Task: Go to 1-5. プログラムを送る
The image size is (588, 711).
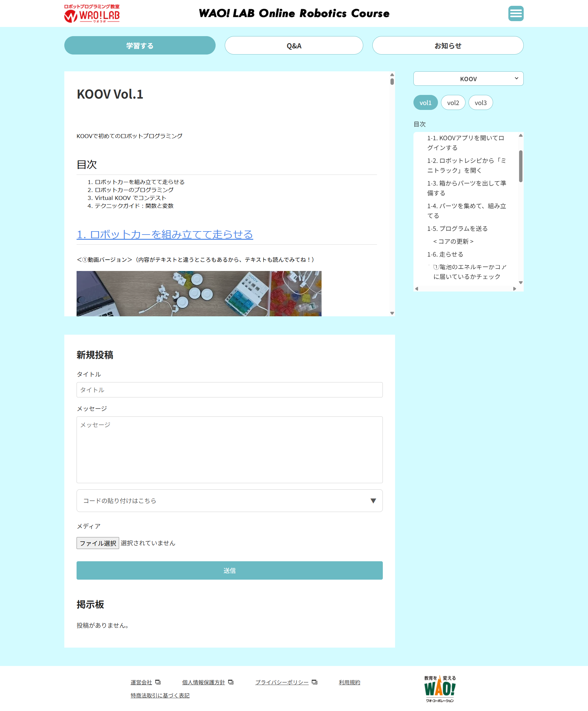Action: tap(457, 228)
